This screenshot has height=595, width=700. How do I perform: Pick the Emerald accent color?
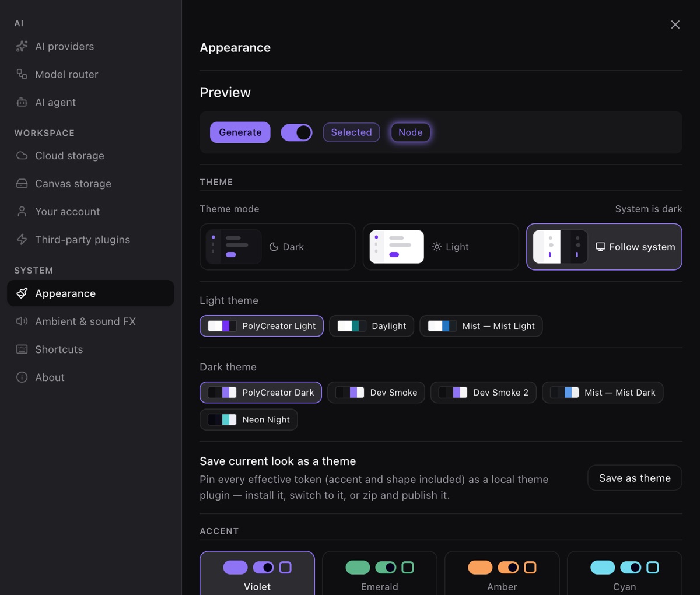[380, 573]
